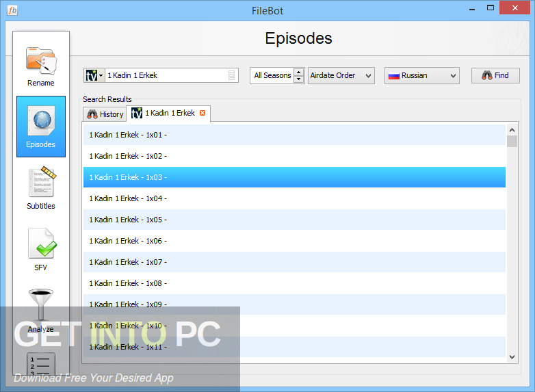Select the Episodes panel icon
The image size is (535, 392).
click(41, 127)
